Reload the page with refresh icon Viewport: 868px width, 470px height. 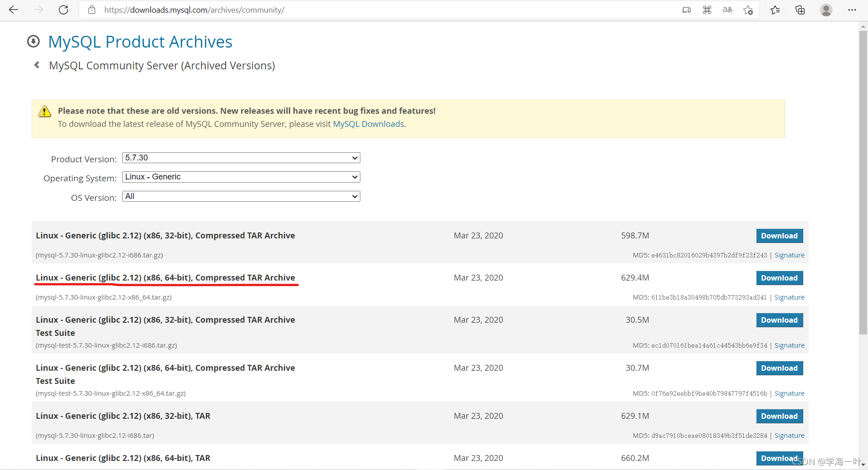point(63,10)
